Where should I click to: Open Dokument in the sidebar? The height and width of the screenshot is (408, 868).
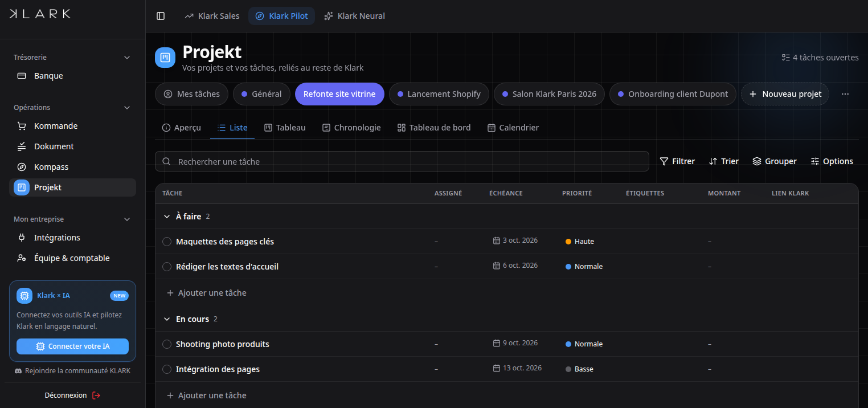click(72, 146)
